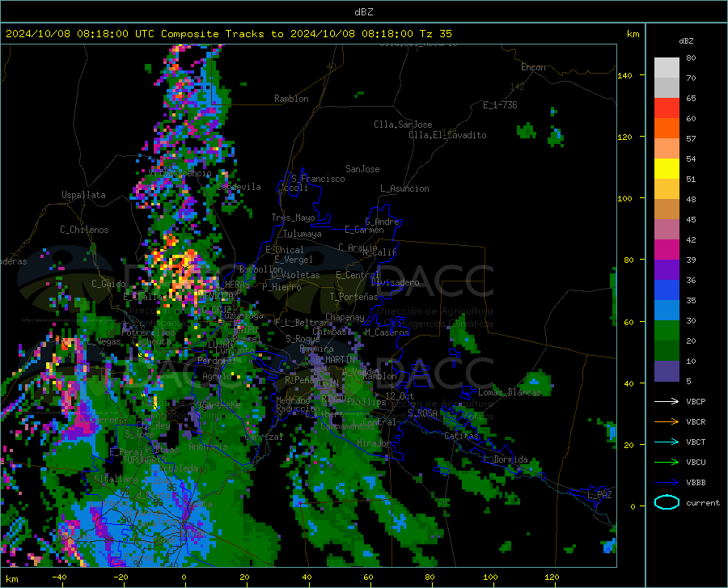Click the 120 km mark on horizontal axis
The width and height of the screenshot is (728, 588).
[552, 577]
